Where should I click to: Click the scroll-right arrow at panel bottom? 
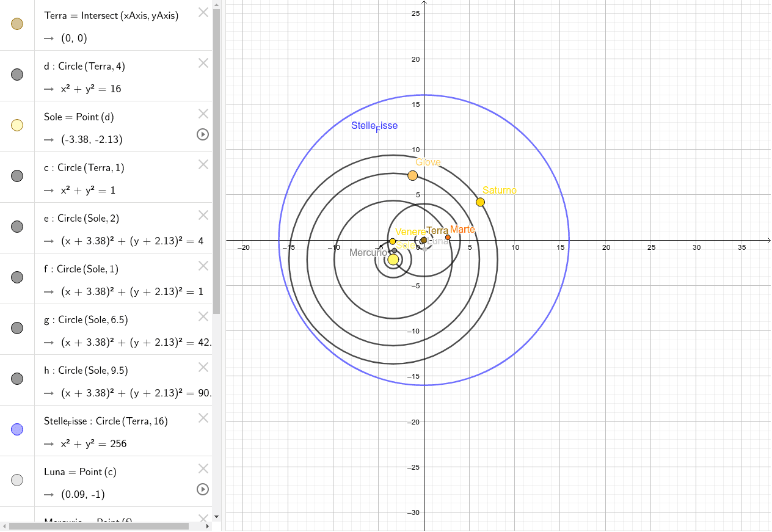[208, 526]
